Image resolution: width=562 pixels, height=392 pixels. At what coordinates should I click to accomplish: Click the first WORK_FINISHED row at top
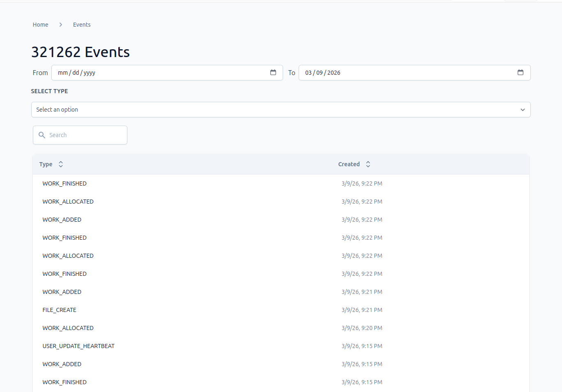pyautogui.click(x=281, y=183)
